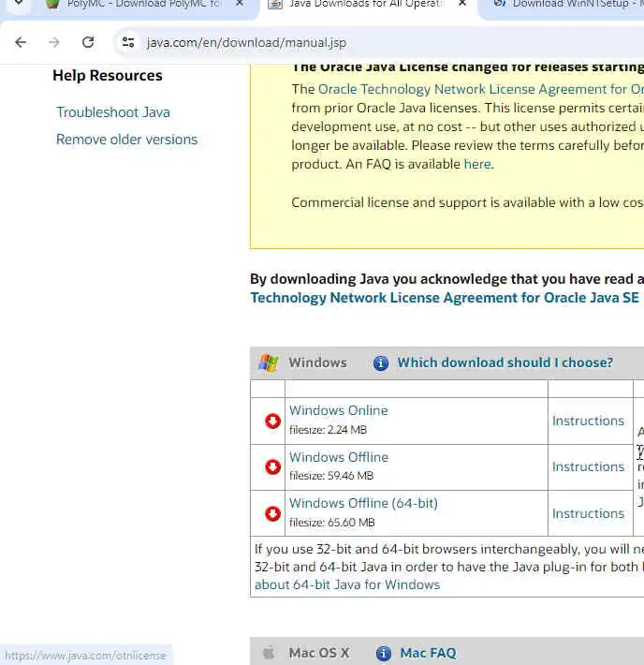
Task: Click the filesize: 59.46 MB text
Action: point(331,476)
